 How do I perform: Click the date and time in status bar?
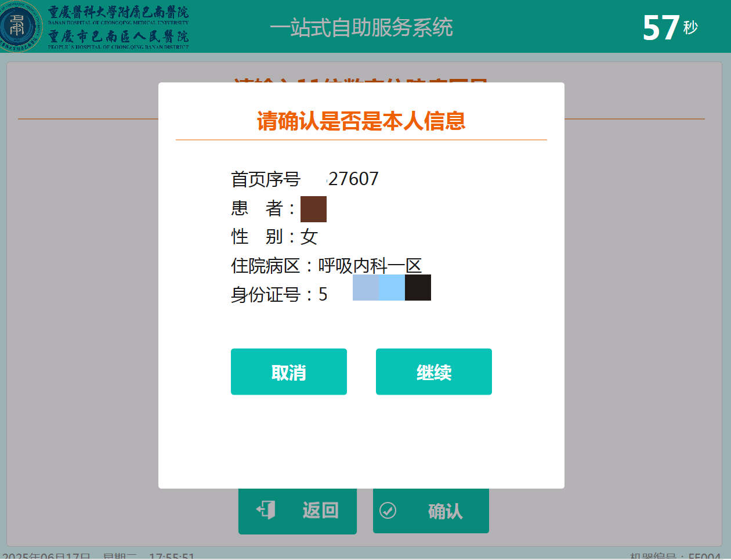pyautogui.click(x=99, y=556)
